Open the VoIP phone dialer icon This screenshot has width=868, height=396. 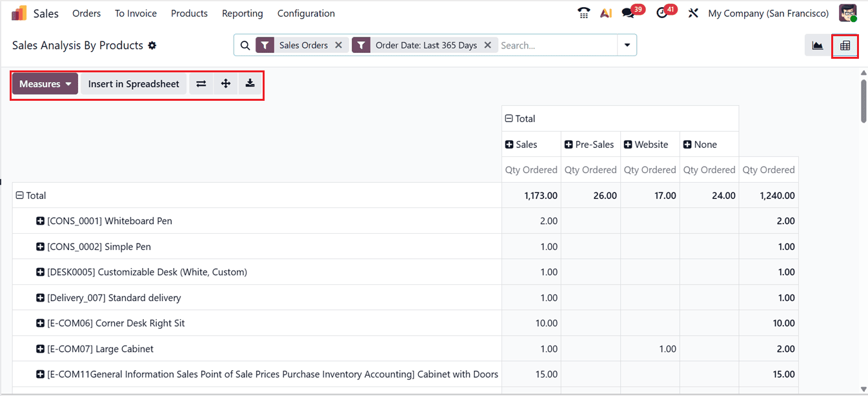click(x=583, y=12)
